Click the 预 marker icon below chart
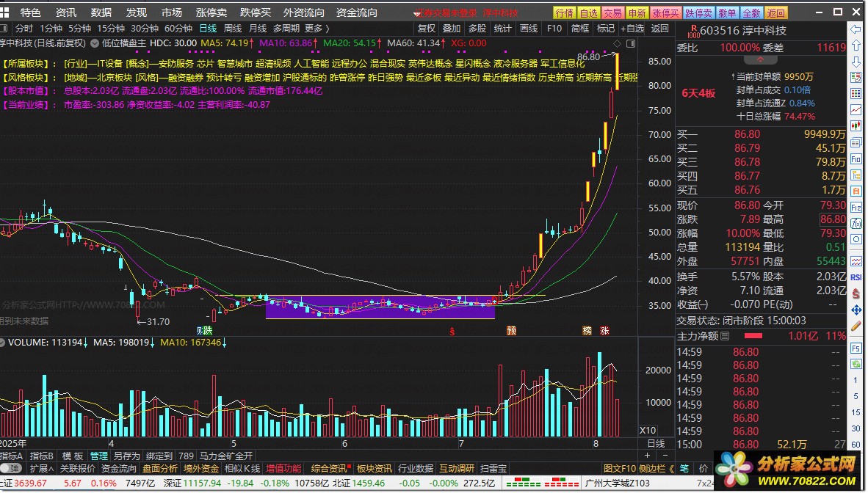 pyautogui.click(x=512, y=330)
